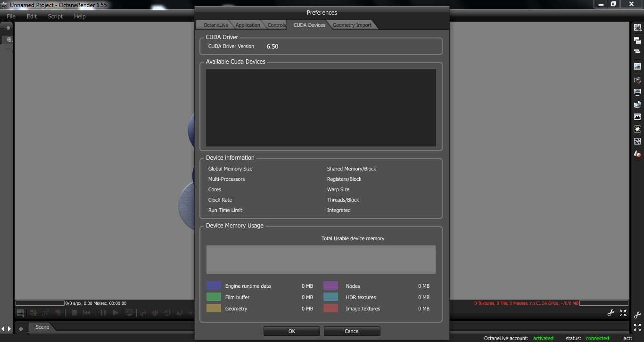The width and height of the screenshot is (644, 342).
Task: Click the "6.50" CUDA driver version value
Action: (272, 47)
